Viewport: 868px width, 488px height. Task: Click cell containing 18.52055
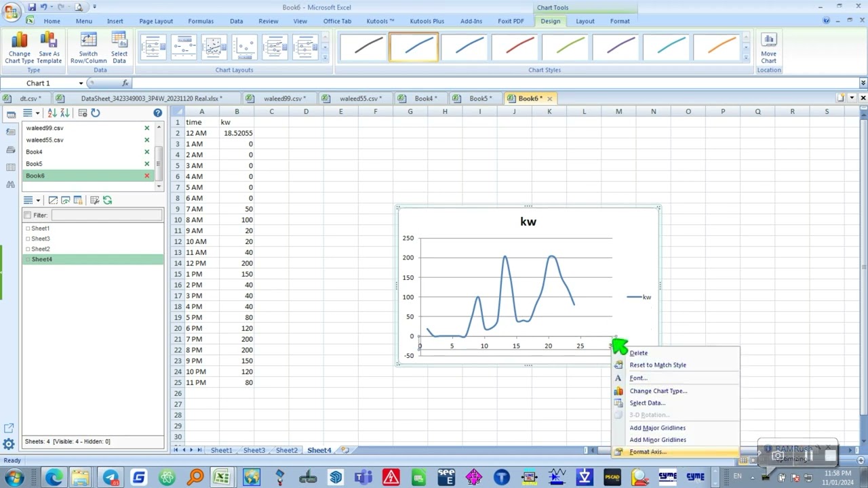(x=237, y=133)
